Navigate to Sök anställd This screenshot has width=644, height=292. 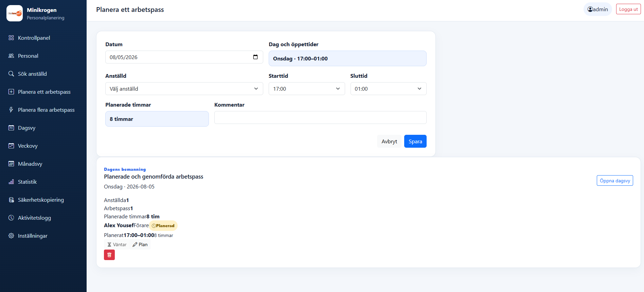click(x=43, y=74)
